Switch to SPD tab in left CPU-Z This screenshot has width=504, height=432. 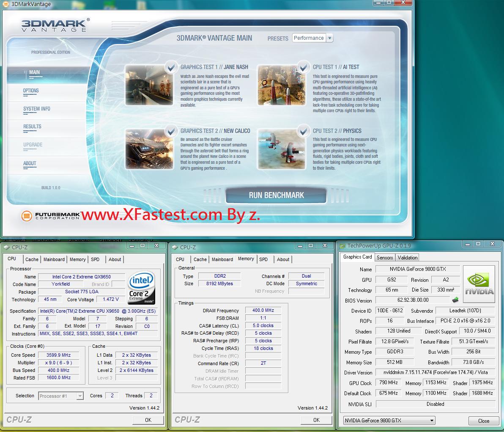95,259
